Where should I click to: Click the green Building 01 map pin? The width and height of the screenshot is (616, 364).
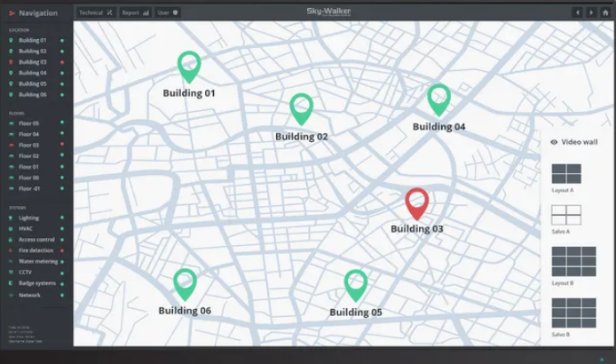[189, 67]
